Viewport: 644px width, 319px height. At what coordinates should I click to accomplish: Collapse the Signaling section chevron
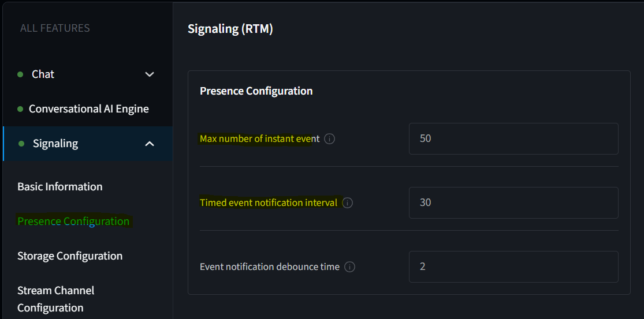coord(150,144)
